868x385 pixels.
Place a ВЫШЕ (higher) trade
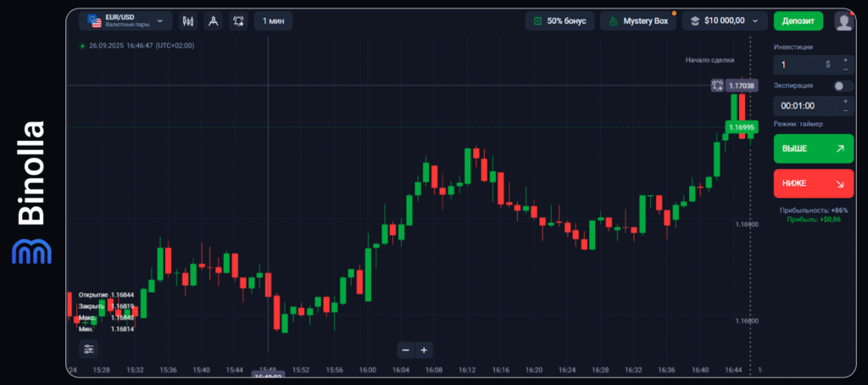(x=814, y=148)
